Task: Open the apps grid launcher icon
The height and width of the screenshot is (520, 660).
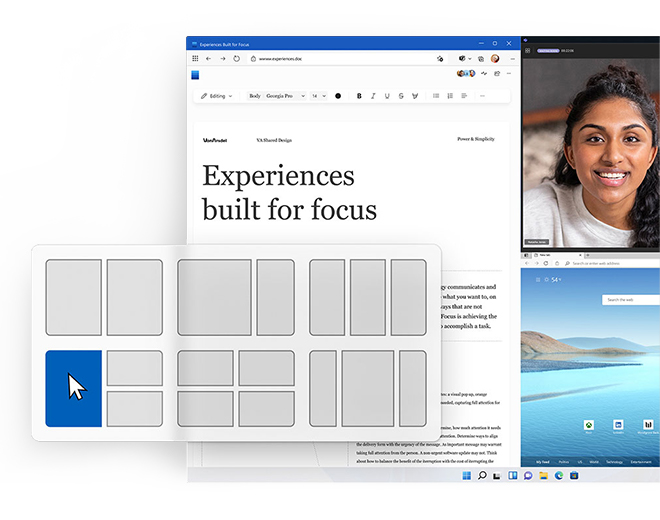Action: point(196,59)
